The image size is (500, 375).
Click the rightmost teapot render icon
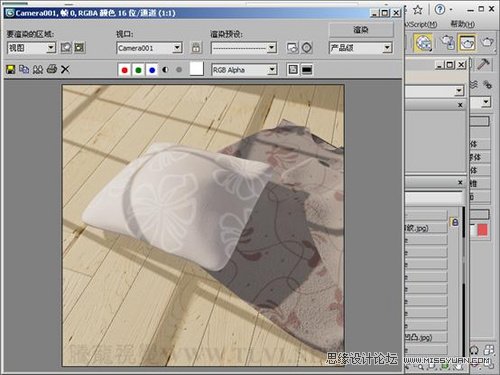coord(487,42)
